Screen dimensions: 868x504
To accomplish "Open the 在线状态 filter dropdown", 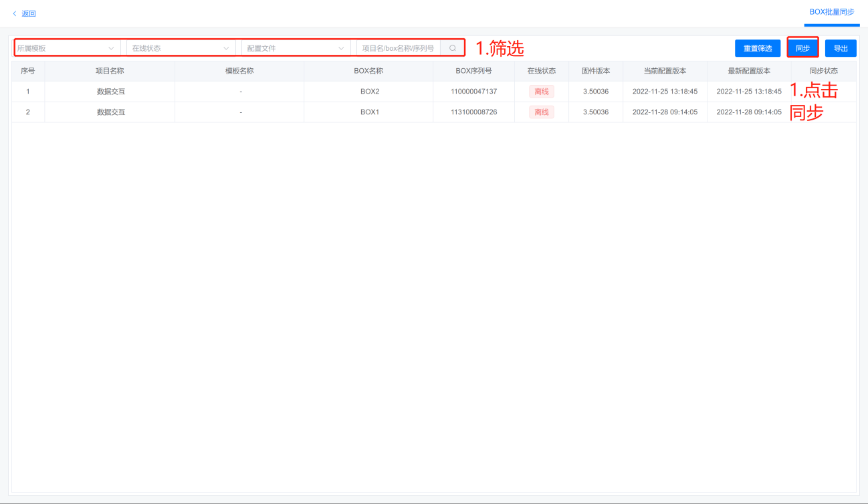I will pos(181,48).
